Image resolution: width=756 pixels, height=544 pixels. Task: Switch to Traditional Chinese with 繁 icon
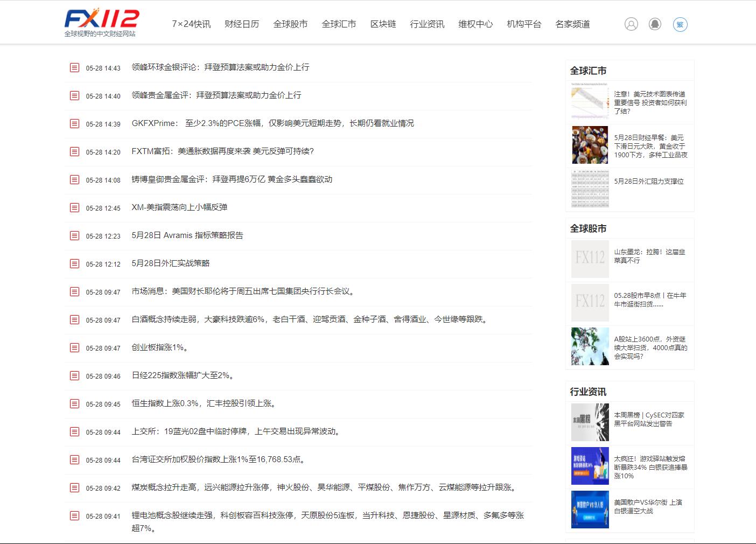680,24
